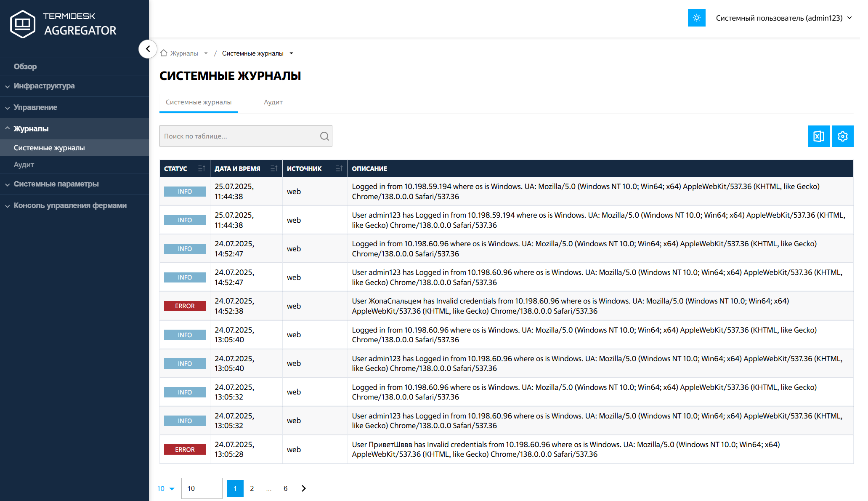
Task: Go to next page arrow
Action: (304, 488)
